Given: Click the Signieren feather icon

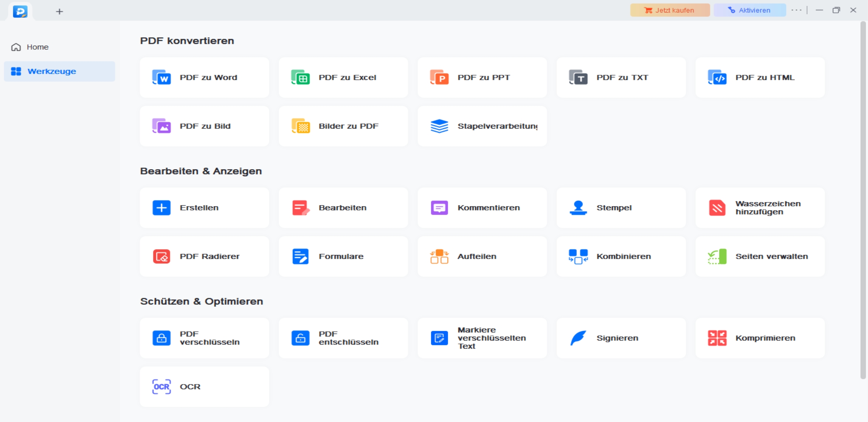Looking at the screenshot, I should [578, 338].
